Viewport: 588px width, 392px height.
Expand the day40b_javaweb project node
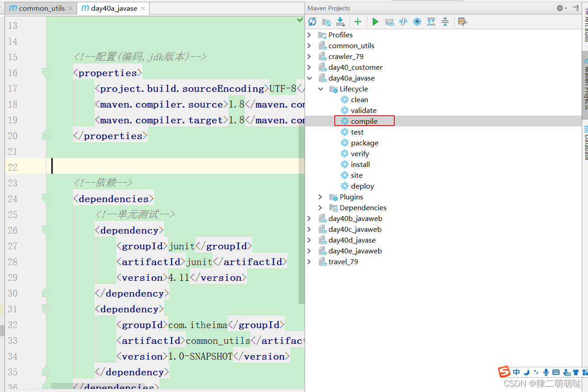coord(309,218)
